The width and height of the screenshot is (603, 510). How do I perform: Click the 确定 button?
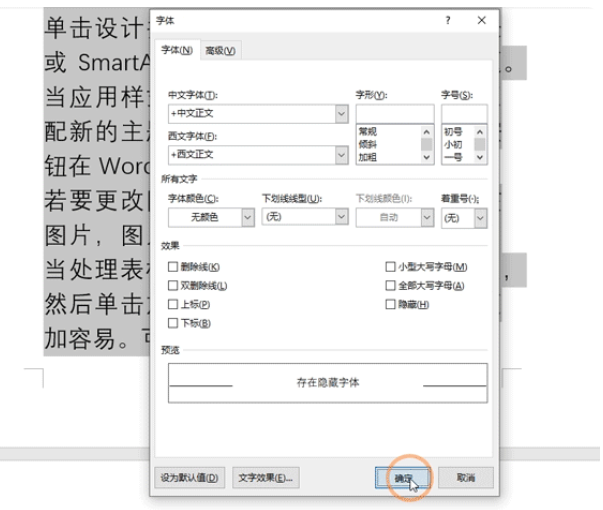pos(403,478)
